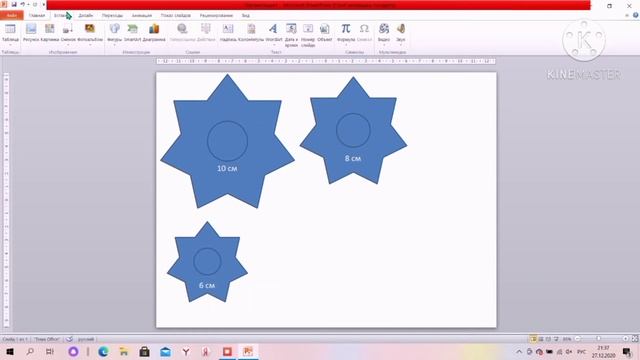Open the WordArt styles dropdown

[x=273, y=44]
